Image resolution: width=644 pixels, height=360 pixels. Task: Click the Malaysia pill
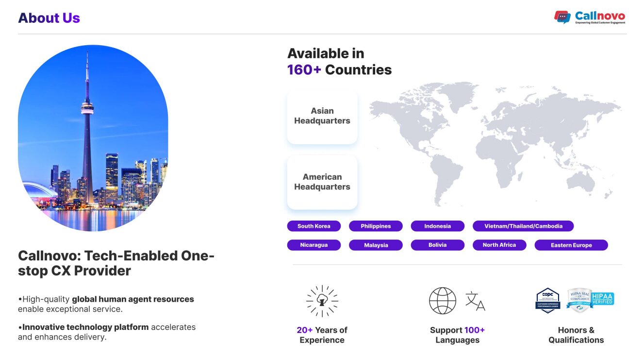coord(376,245)
